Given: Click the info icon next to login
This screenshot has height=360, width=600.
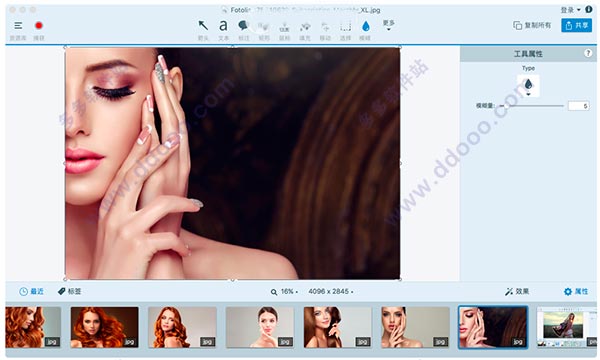Looking at the screenshot, I should click(589, 10).
